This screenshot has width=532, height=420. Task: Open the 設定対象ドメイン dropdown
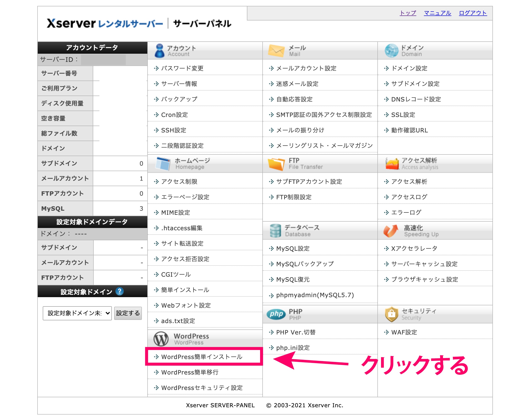[x=77, y=313]
